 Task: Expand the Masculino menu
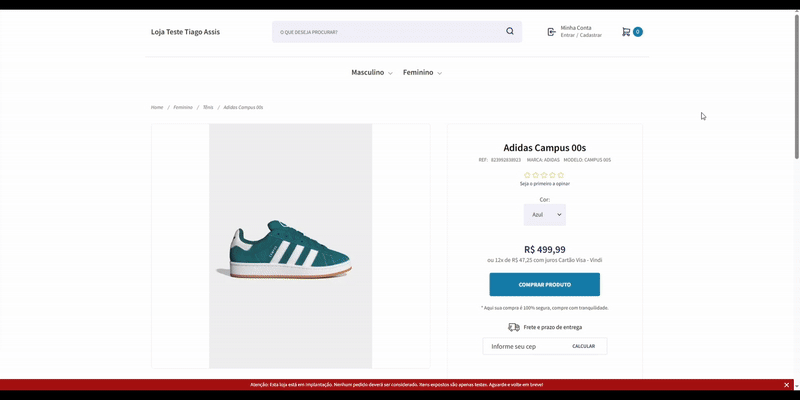tap(372, 72)
